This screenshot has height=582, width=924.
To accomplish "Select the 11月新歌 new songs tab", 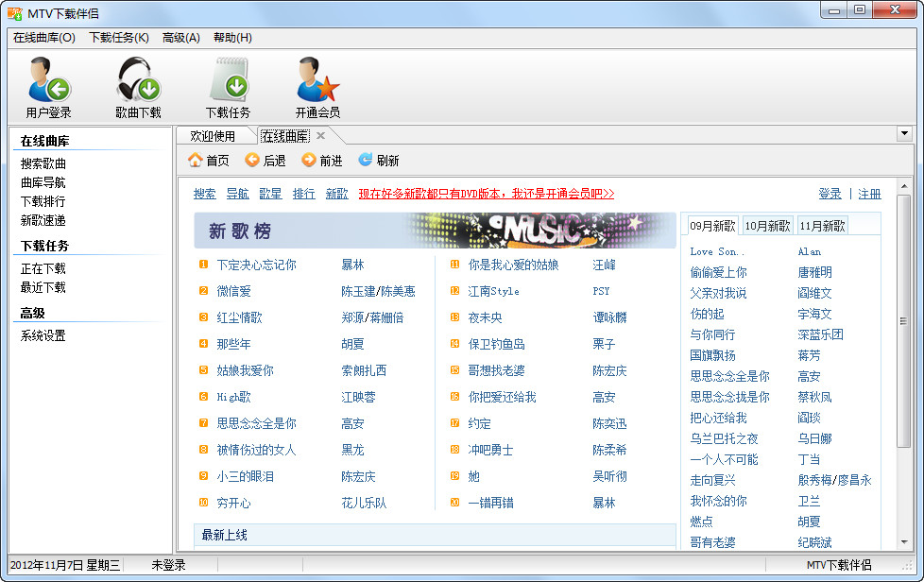I will (x=823, y=225).
